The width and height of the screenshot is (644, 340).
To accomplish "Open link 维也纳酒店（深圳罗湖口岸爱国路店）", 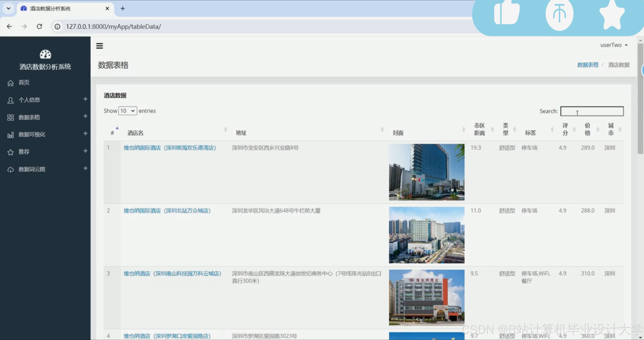I will click(167, 336).
